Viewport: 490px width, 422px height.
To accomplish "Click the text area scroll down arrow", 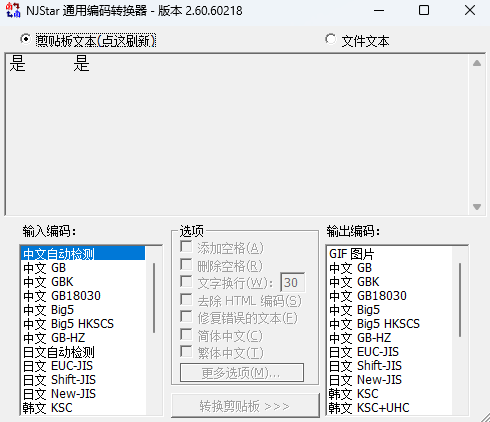I will (x=477, y=207).
